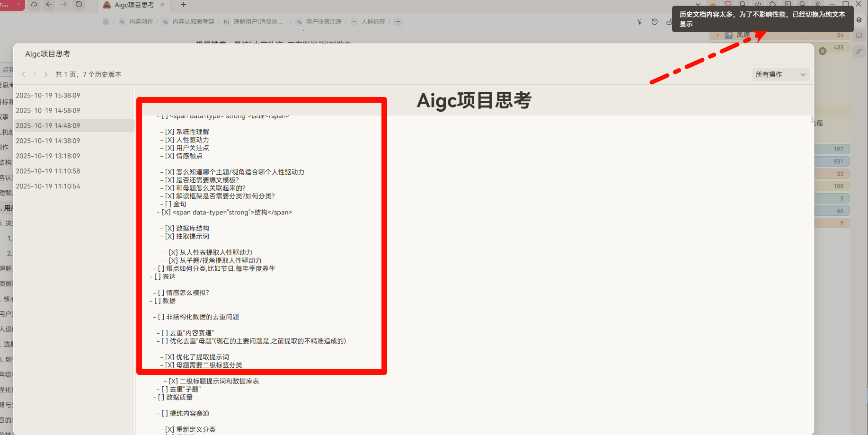Open the layers icon in right dock

click(859, 20)
